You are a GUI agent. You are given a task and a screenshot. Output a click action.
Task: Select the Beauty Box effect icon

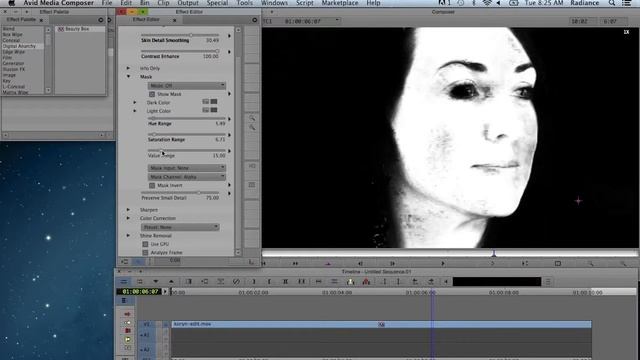61,29
